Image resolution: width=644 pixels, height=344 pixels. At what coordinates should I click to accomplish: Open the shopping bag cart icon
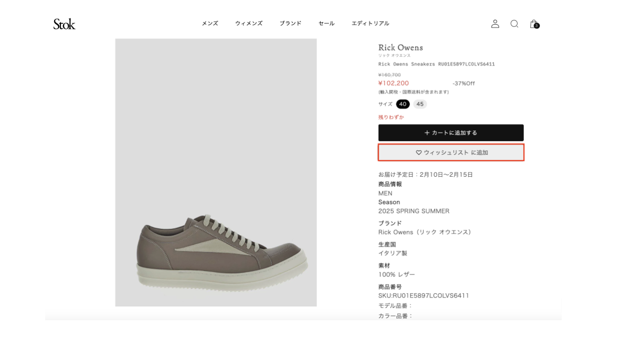pyautogui.click(x=533, y=23)
